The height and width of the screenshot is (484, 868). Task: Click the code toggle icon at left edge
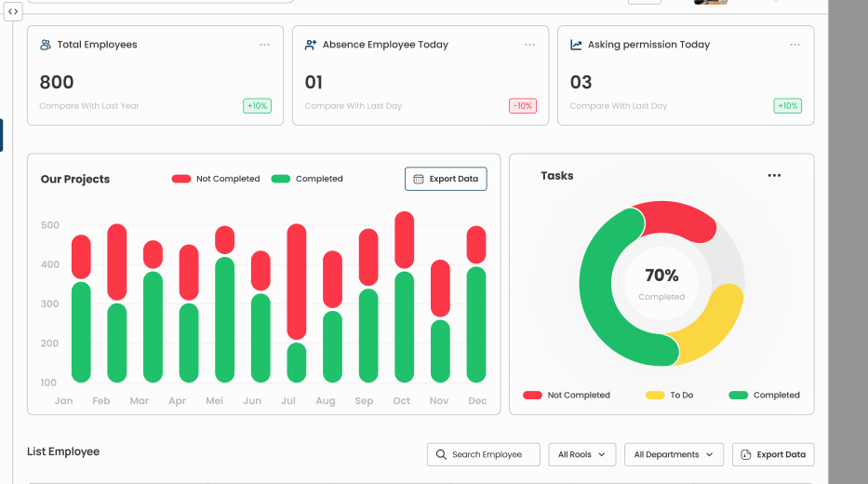coord(13,12)
